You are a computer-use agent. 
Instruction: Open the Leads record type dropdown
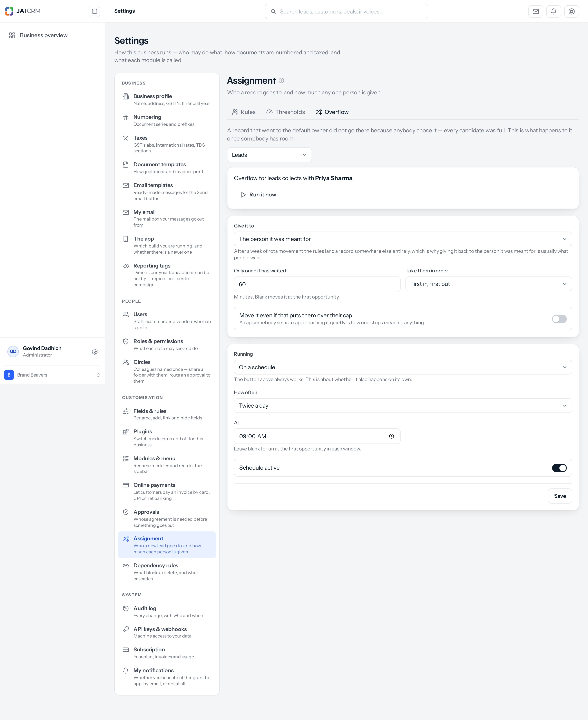click(269, 155)
